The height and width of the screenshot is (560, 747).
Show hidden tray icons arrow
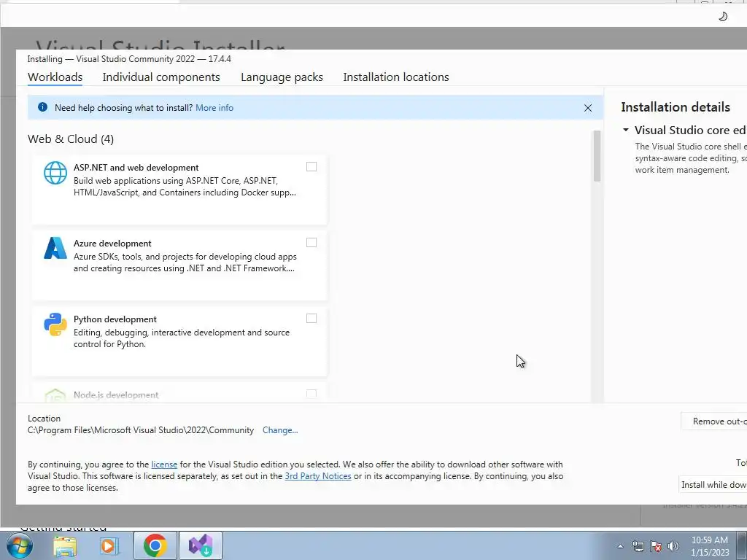pos(620,546)
